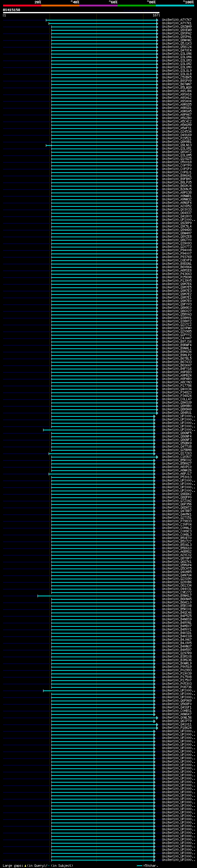Select hit label UniRef100_P53013
Screen dimensions: 197x868
177,477
